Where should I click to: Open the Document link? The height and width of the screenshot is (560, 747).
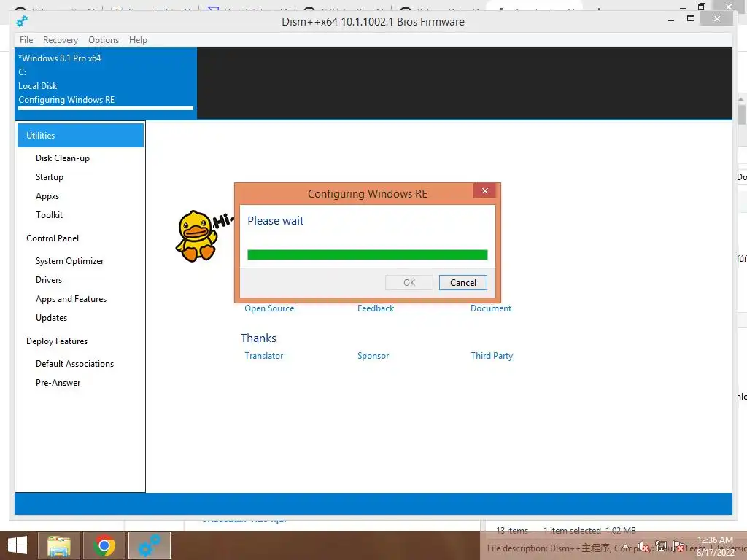pos(491,308)
